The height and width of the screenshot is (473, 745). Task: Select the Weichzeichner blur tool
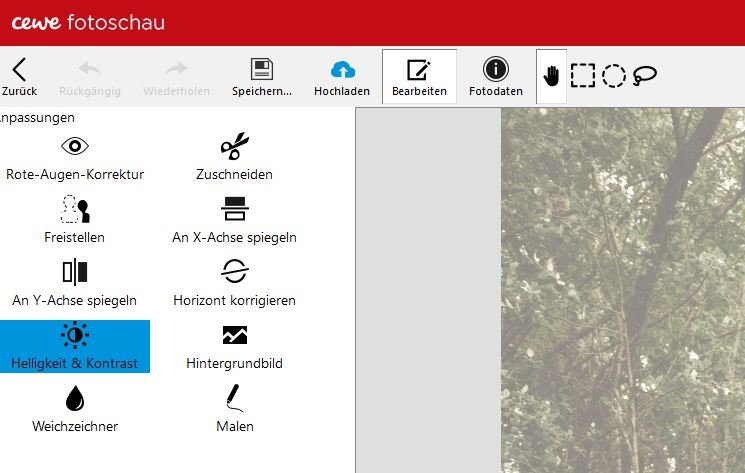tap(75, 409)
